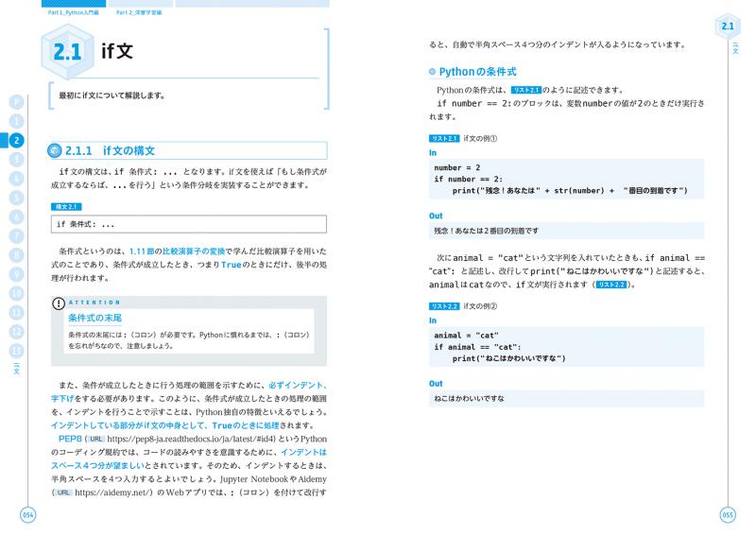Click the highlighted インデントはスペース4つ分が望ましい phrase
The height and width of the screenshot is (536, 756).
point(189,458)
